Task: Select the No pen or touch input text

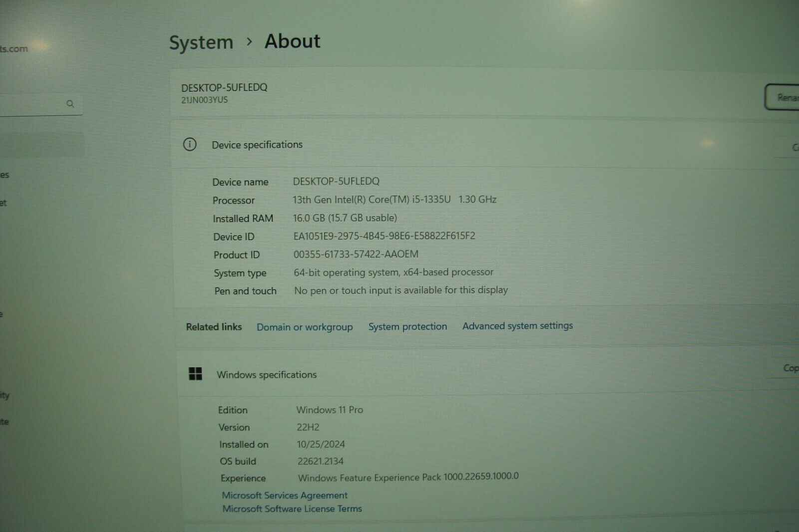Action: pos(401,290)
